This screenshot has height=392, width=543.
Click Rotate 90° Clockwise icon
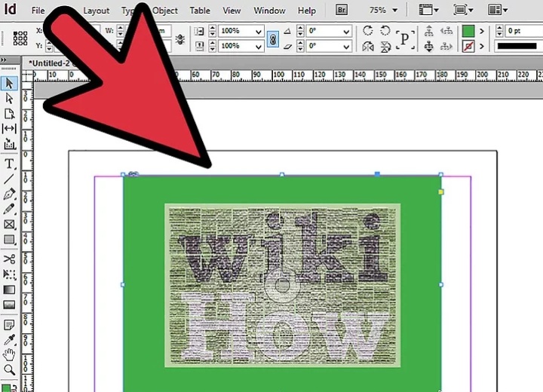coord(368,30)
